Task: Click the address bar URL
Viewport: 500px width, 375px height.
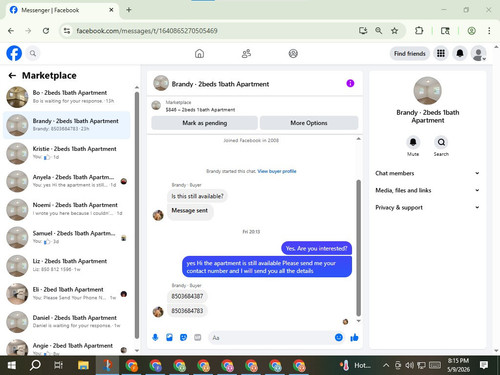Action: tap(147, 31)
